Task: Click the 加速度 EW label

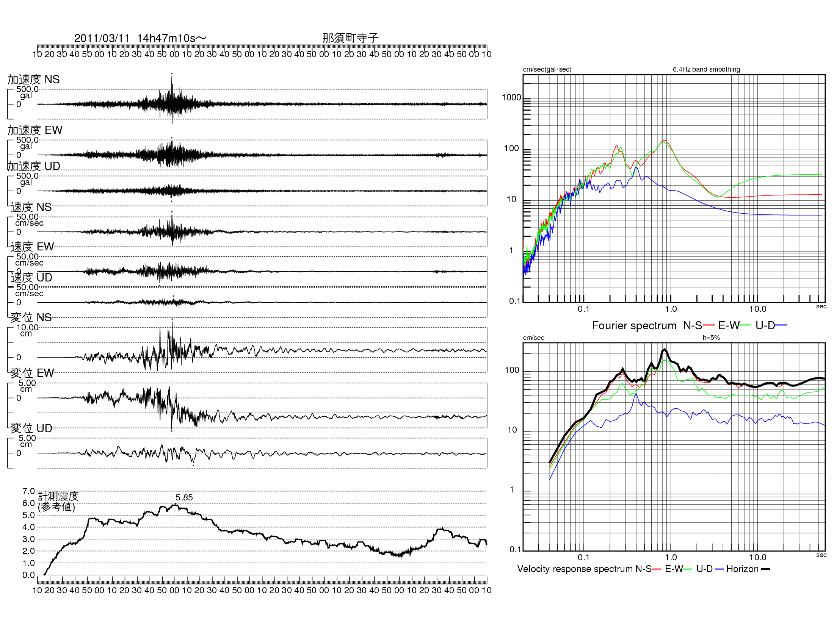Action: coord(35,130)
